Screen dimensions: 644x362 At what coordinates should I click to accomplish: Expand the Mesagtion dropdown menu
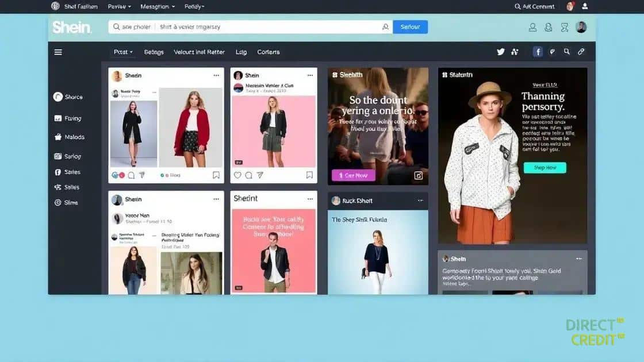tap(158, 6)
